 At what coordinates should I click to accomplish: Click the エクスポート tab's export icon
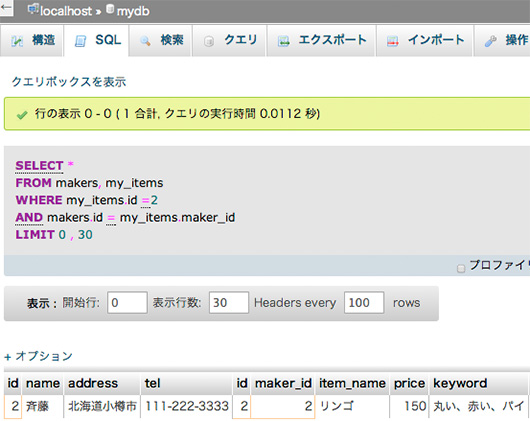point(283,42)
